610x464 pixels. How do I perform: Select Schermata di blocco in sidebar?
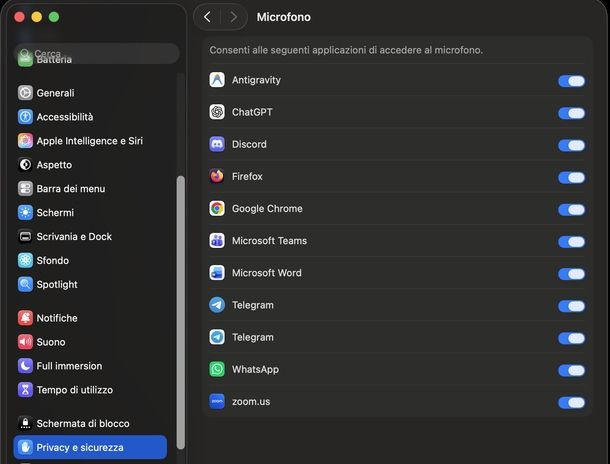91,423
